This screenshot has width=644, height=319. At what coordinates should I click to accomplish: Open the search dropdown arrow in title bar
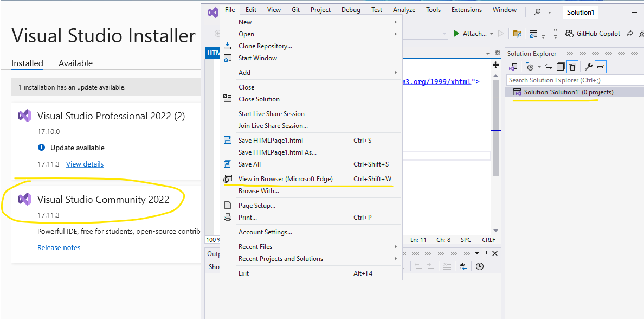(x=550, y=12)
